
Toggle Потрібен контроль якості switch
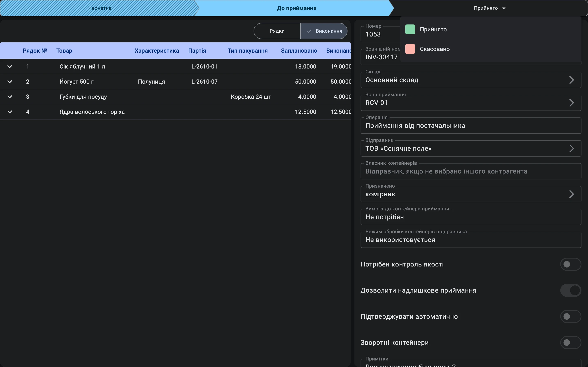pyautogui.click(x=570, y=264)
